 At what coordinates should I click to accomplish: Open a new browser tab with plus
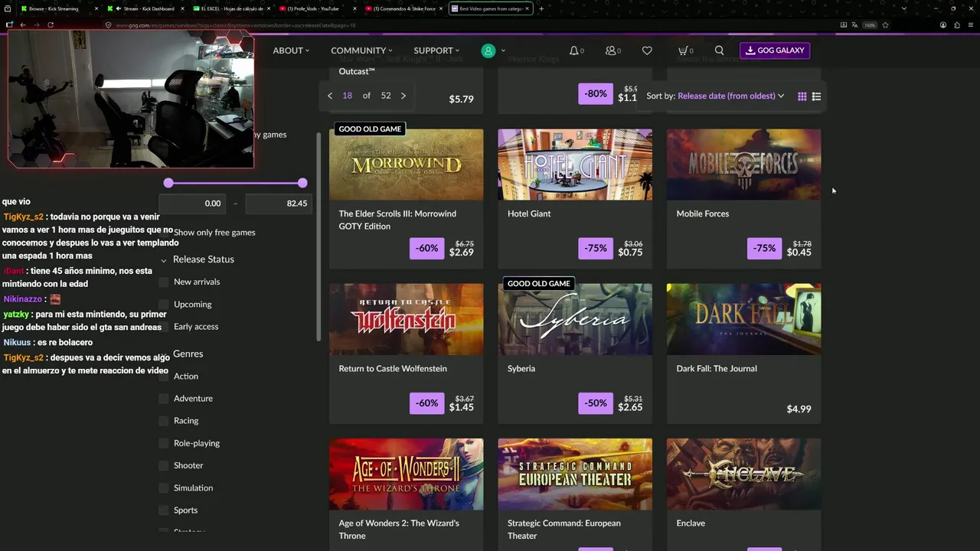pyautogui.click(x=541, y=8)
